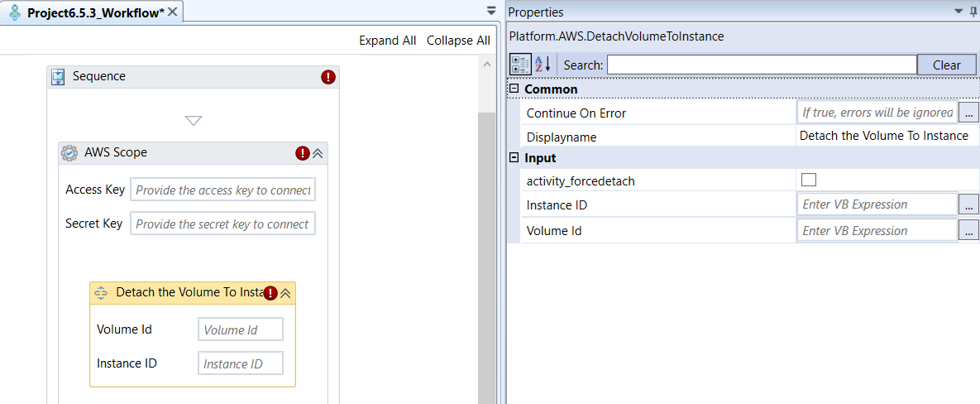Click Instance ID VB Expression field in Properties
Image resolution: width=980 pixels, height=404 pixels.
pyautogui.click(x=877, y=204)
